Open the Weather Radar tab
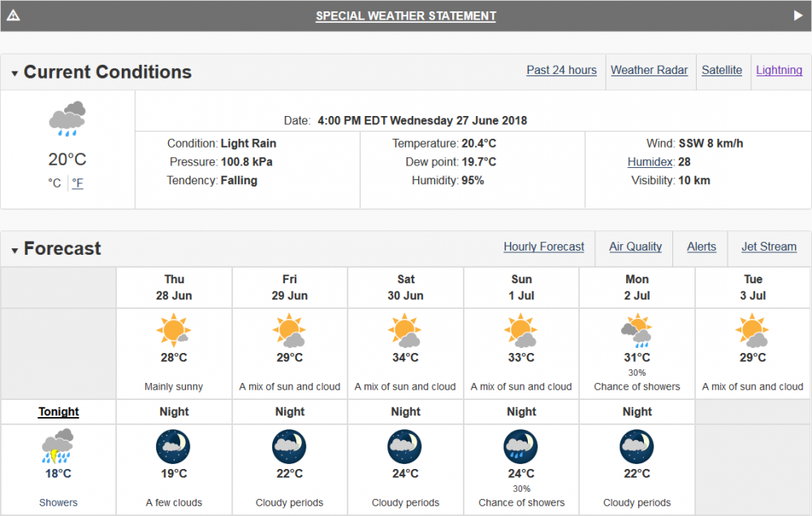 tap(650, 70)
